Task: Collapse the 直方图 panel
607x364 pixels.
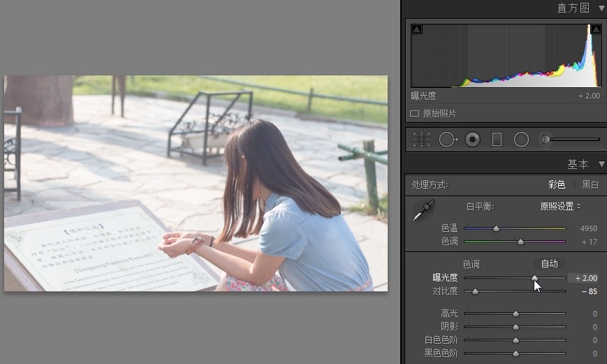Action: click(601, 8)
